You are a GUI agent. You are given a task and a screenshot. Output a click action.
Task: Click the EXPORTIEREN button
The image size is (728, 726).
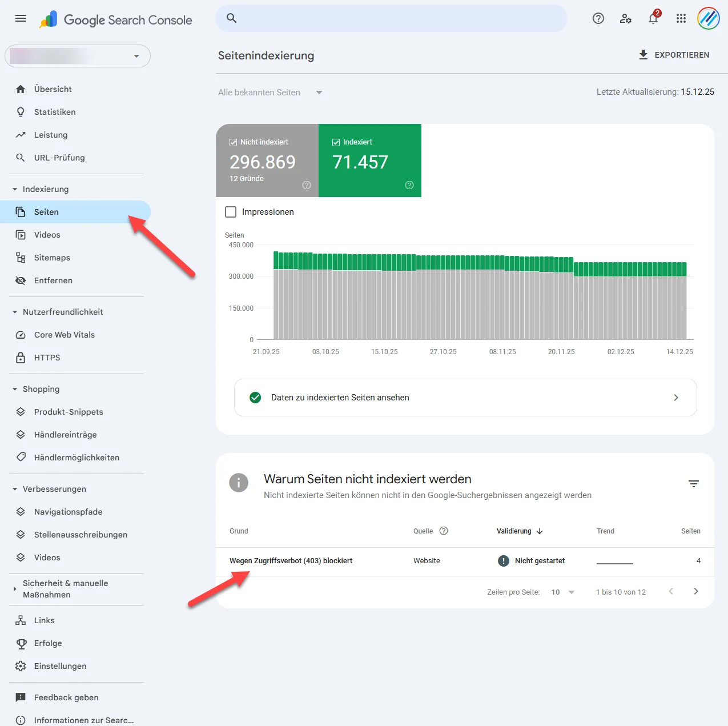point(674,55)
